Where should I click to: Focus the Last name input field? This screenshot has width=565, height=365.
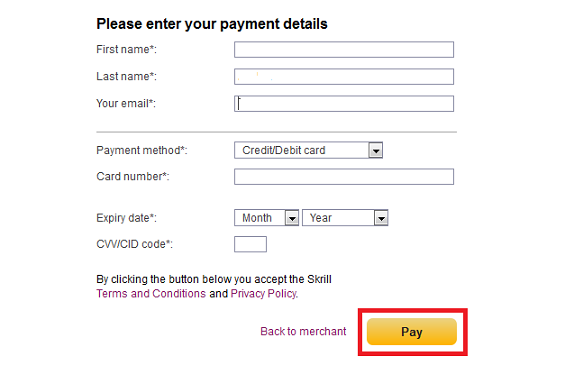point(344,77)
